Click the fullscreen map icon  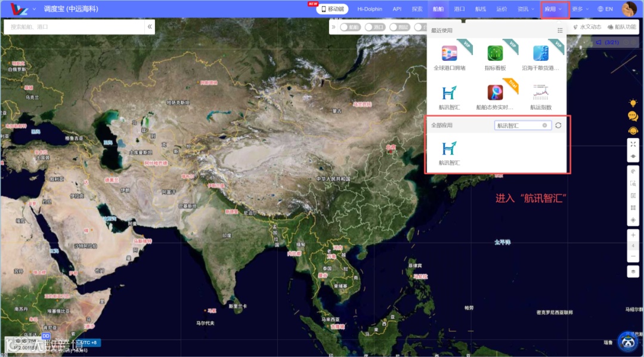point(633,144)
